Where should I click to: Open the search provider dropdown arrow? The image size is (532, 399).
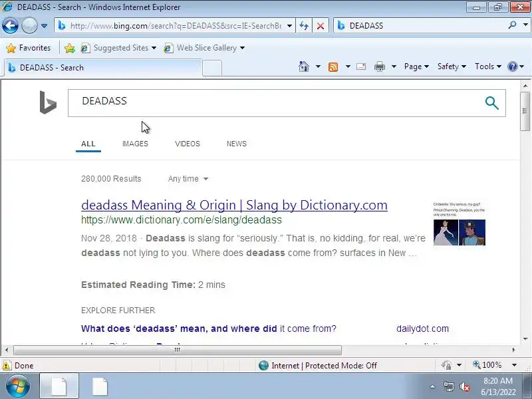525,25
